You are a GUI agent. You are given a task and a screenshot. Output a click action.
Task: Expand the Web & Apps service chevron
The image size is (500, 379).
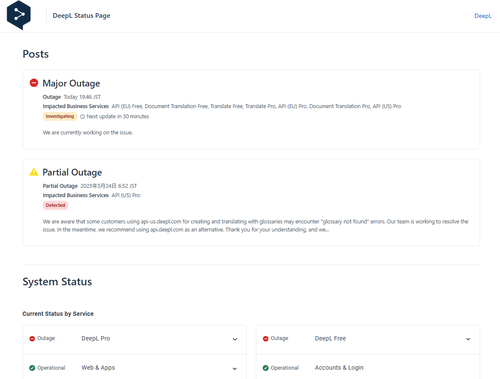(x=235, y=369)
